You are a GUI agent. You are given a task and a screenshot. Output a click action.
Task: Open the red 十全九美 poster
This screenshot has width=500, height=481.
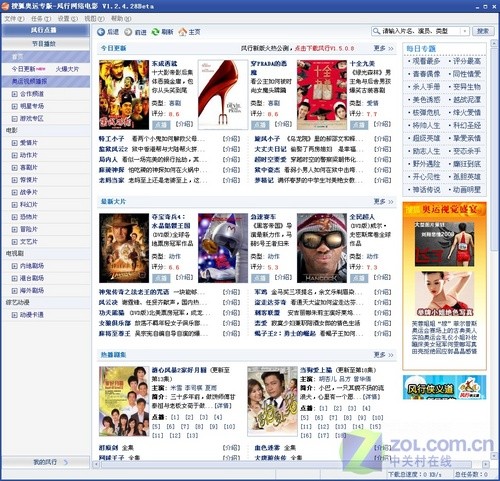point(322,95)
